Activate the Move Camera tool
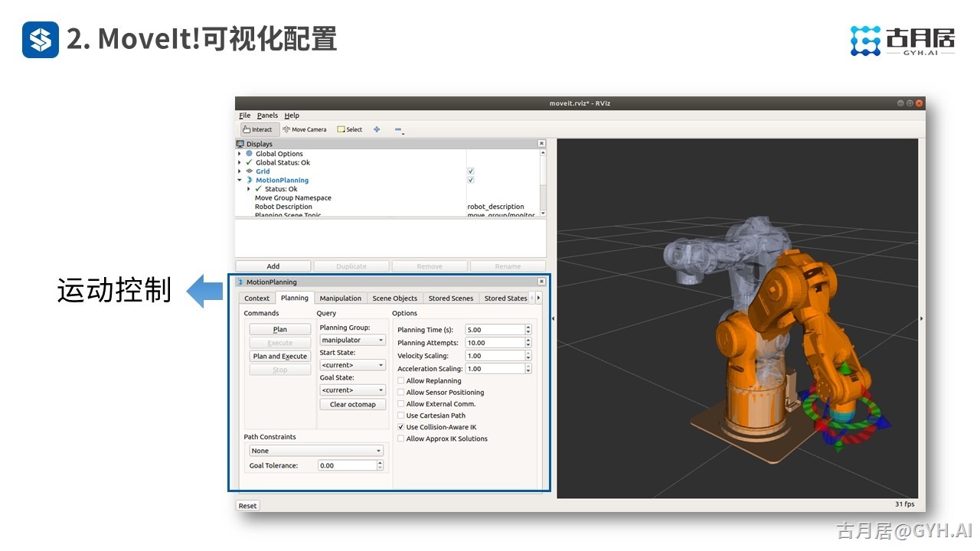 pos(305,129)
